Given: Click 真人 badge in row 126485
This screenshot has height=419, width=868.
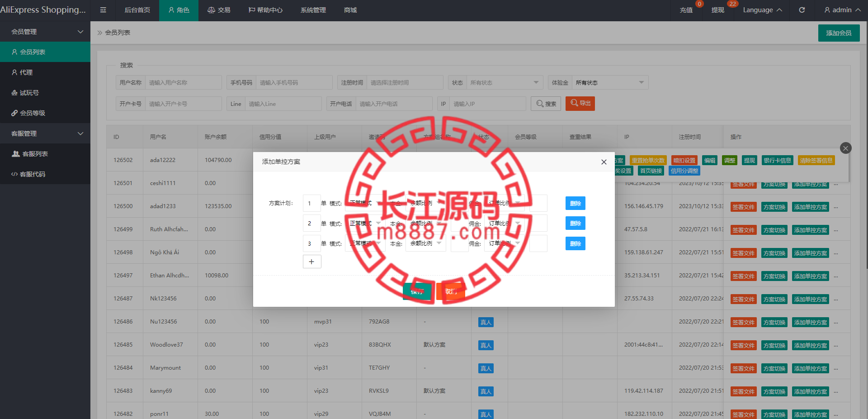Looking at the screenshot, I should (486, 345).
